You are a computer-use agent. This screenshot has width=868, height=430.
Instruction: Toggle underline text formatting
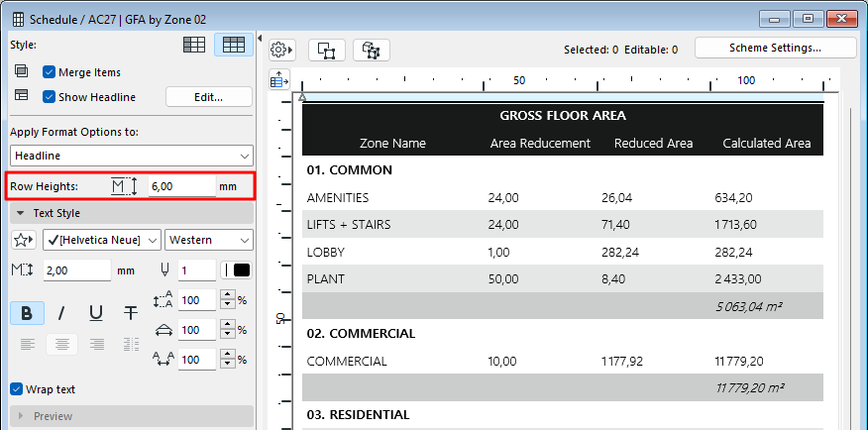[96, 314]
